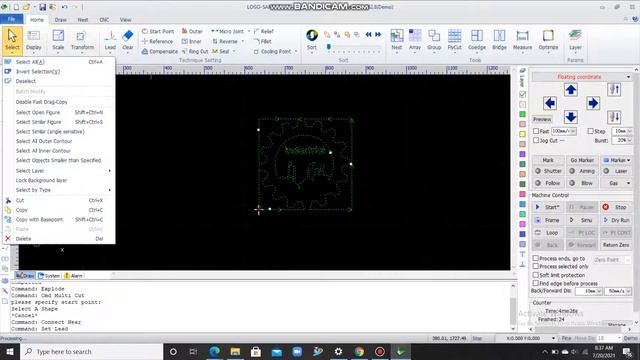
Task: Click the Windows search box
Action: 91,351
